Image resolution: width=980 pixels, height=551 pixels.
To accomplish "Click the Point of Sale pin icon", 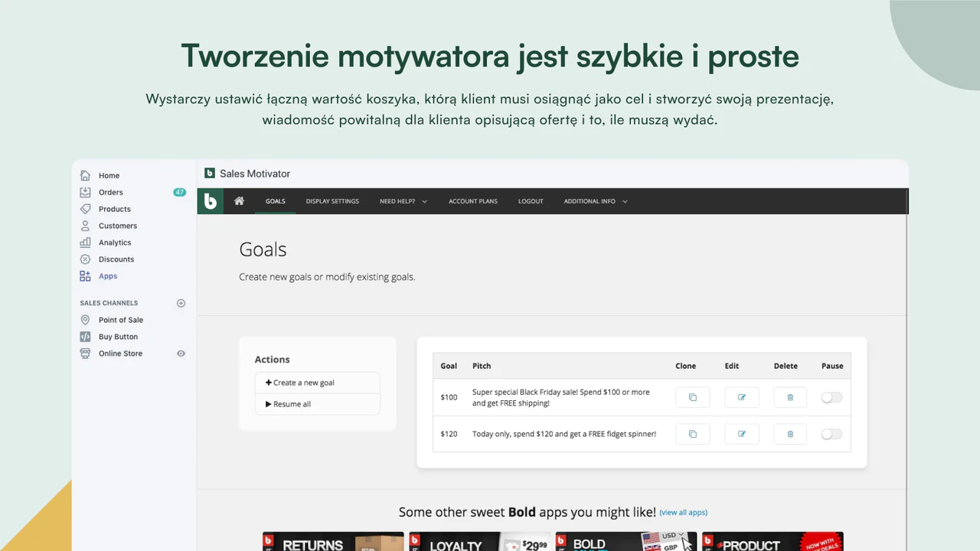I will tap(85, 320).
